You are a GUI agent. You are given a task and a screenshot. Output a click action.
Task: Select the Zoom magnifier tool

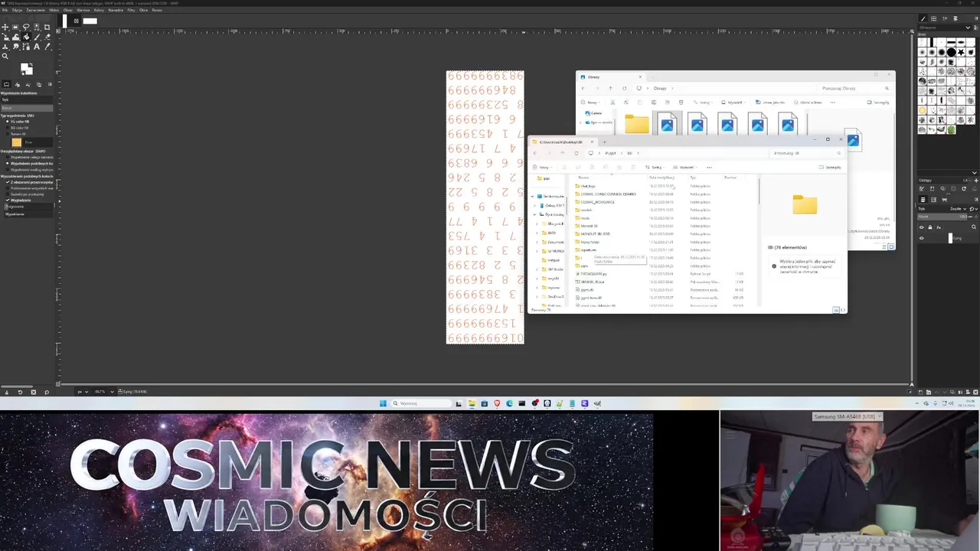5,56
